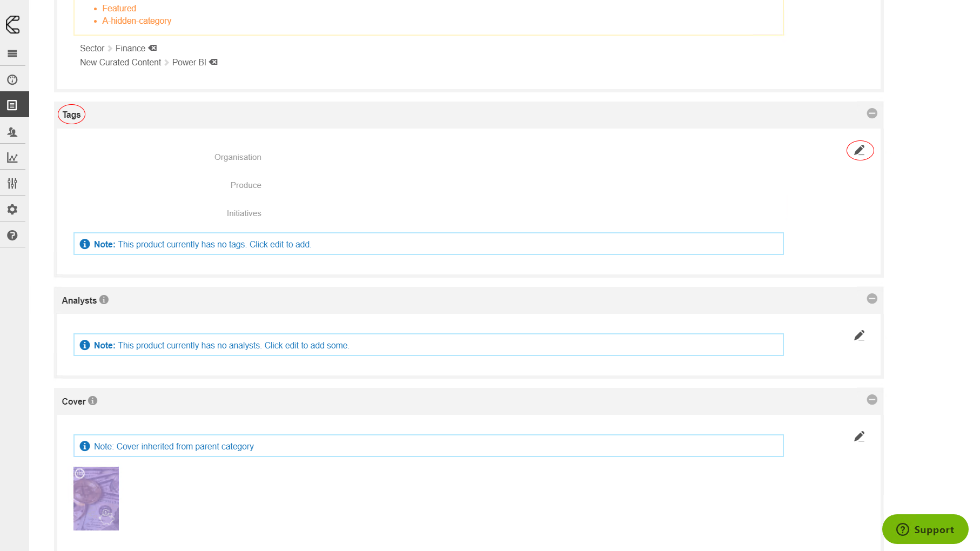Click the A-hidden-category link

coord(137,21)
